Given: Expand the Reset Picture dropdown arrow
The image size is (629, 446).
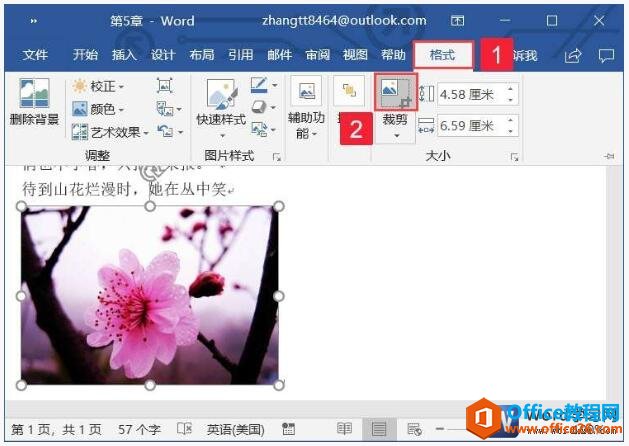Looking at the screenshot, I should 181,132.
